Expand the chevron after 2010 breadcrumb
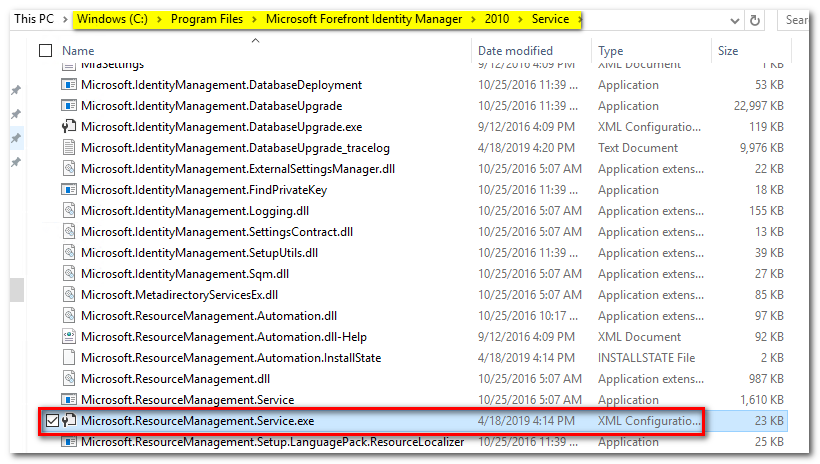Screen dimensions: 820x464 tap(520, 19)
